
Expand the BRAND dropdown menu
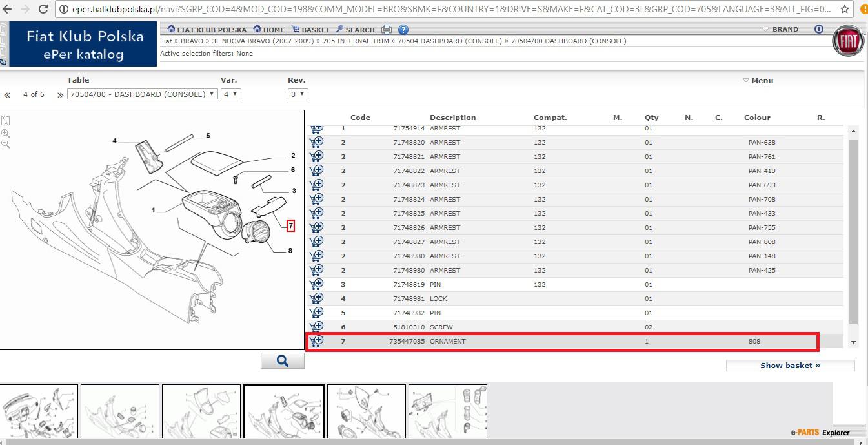(x=781, y=29)
